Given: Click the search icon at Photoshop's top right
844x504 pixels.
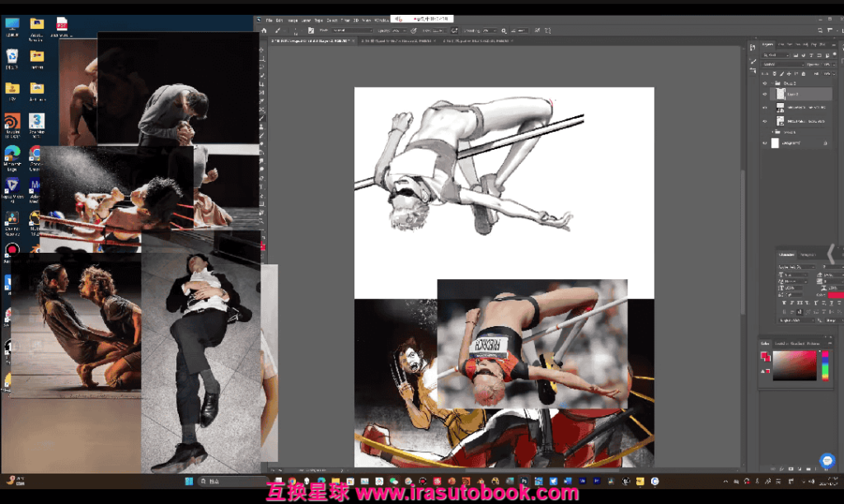Looking at the screenshot, I should tap(820, 30).
